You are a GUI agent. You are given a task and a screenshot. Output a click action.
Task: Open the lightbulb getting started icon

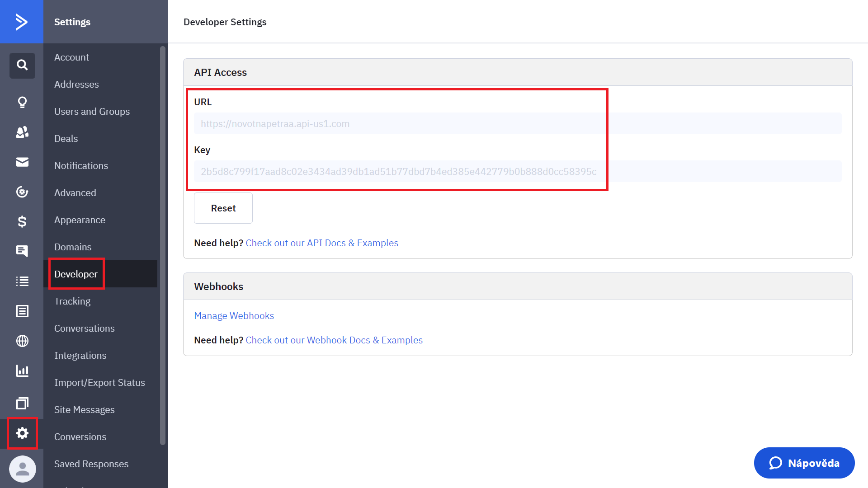(22, 102)
